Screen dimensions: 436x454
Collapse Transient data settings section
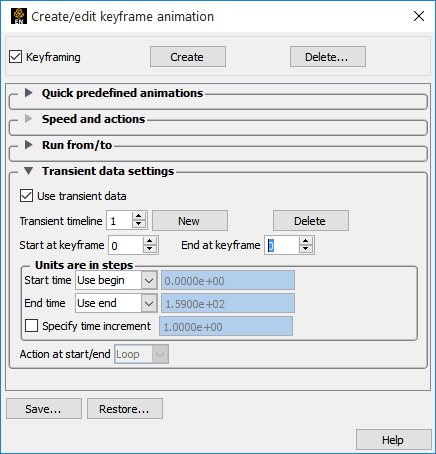tap(29, 171)
